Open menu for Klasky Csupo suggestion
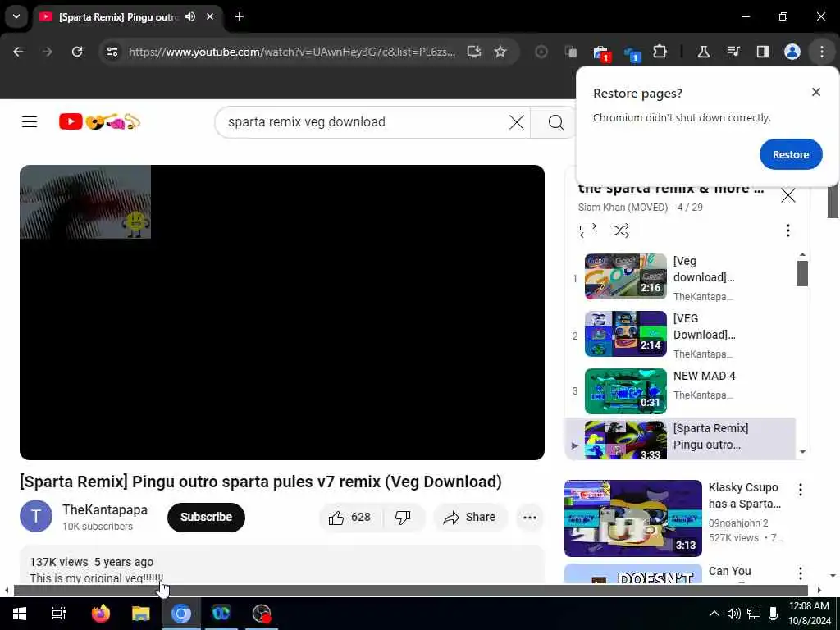 click(x=801, y=490)
